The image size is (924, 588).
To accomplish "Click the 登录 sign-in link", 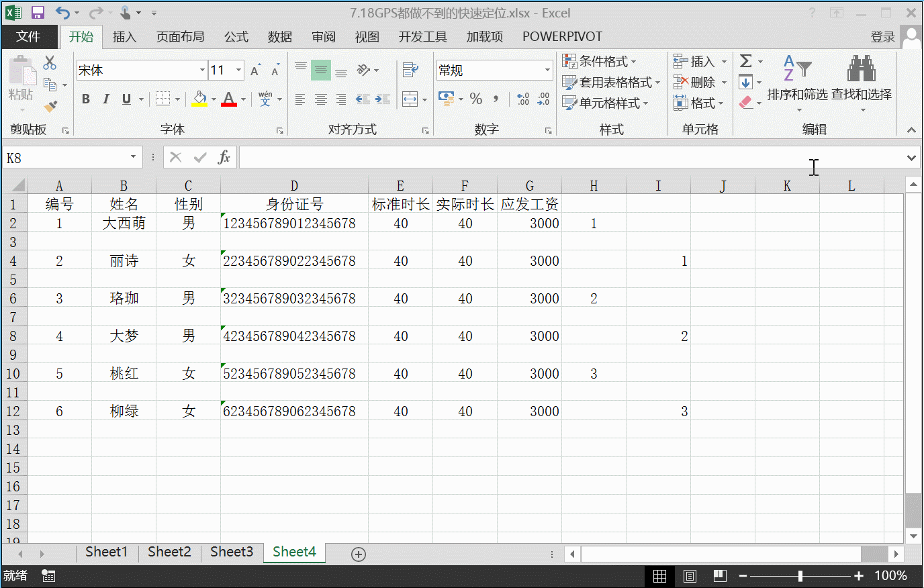I will click(x=883, y=37).
